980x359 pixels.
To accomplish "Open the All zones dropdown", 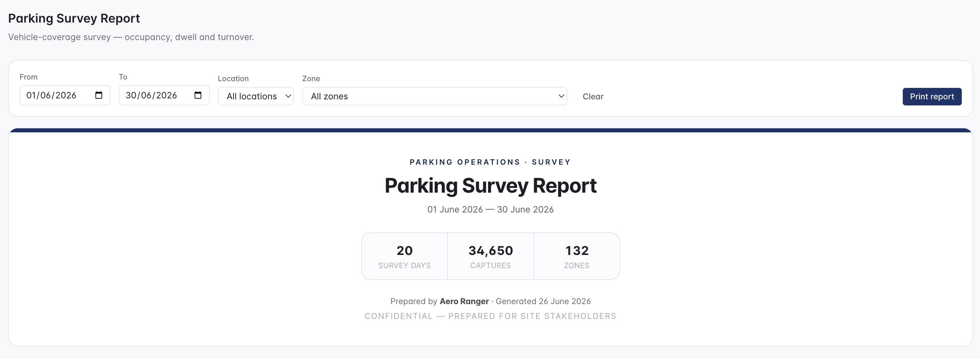I will click(x=434, y=97).
